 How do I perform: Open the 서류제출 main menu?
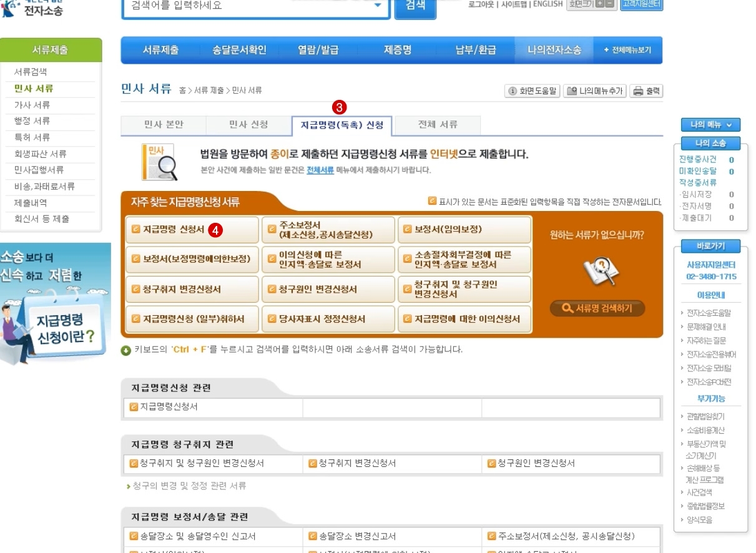click(160, 50)
